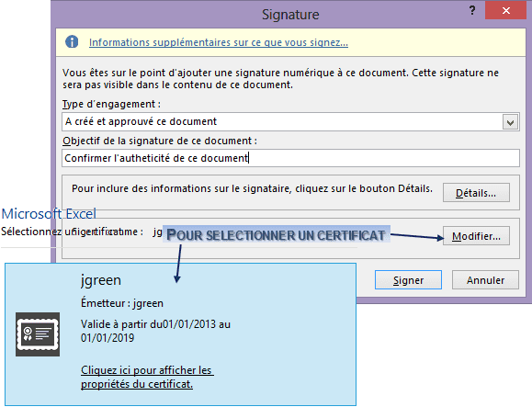Expand the Type d'engagement dropdown arrow
Screen dimensions: 532x407
510,122
